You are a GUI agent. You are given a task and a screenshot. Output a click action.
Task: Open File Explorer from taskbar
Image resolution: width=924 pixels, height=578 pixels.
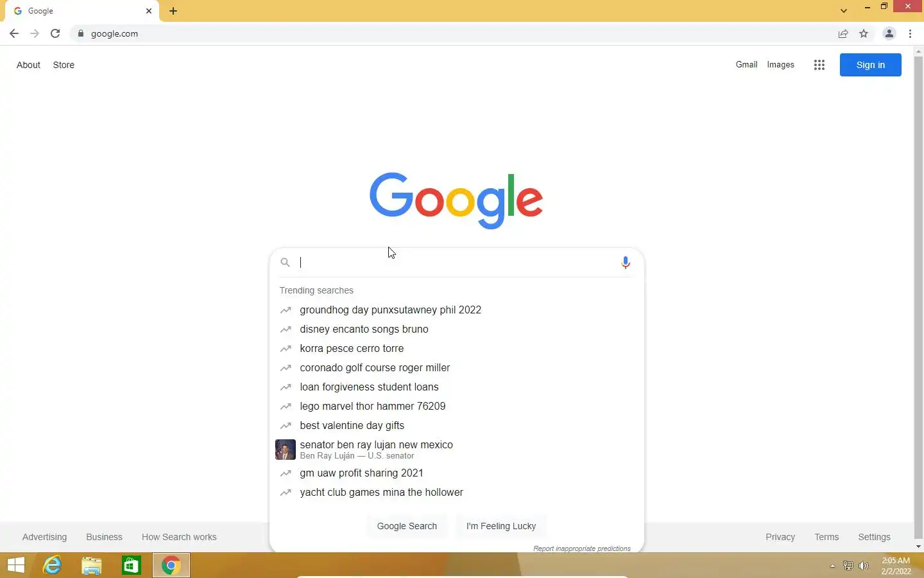(x=92, y=565)
